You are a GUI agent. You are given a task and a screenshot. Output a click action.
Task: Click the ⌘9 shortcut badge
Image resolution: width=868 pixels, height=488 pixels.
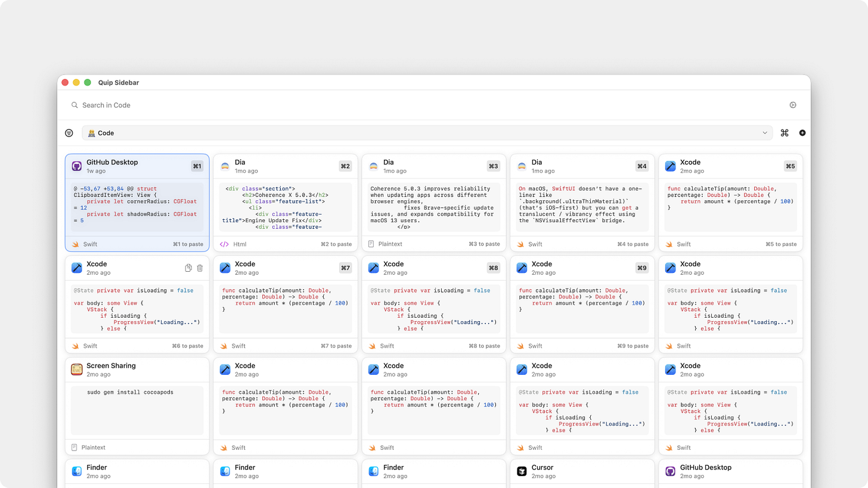tap(641, 268)
